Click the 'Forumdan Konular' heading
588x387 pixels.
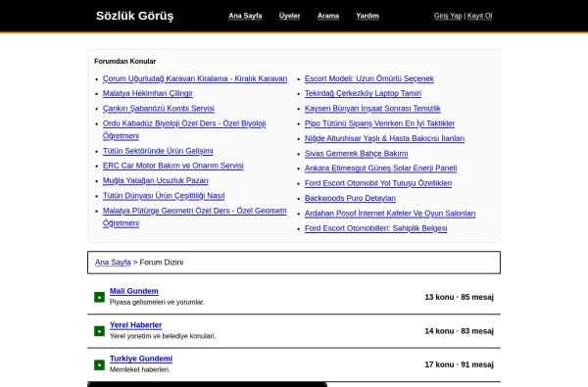[124, 61]
